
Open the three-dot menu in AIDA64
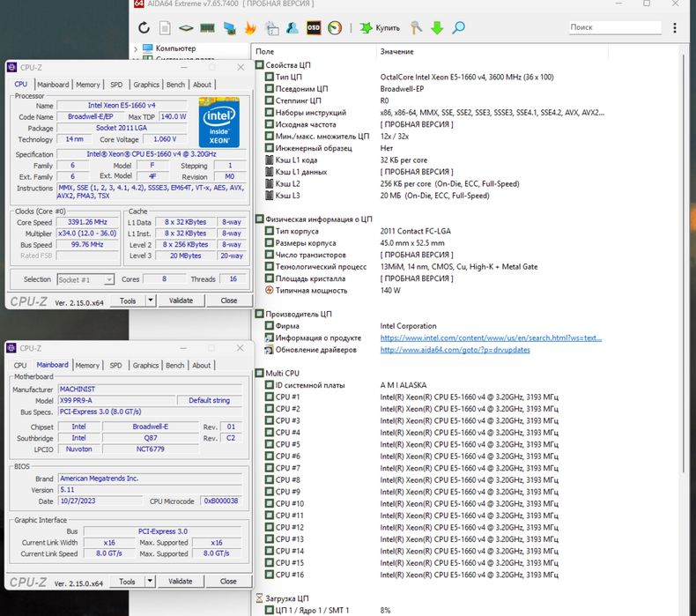pos(675,27)
